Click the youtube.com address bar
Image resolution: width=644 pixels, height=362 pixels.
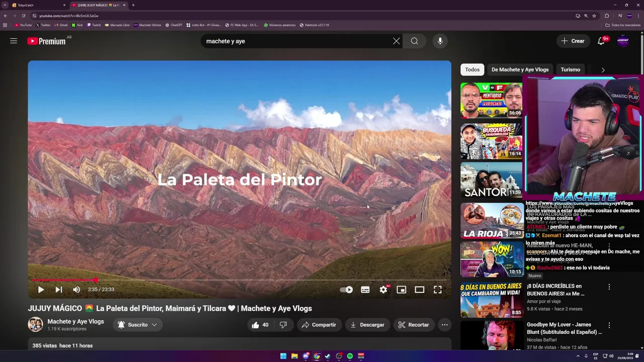coord(302,16)
